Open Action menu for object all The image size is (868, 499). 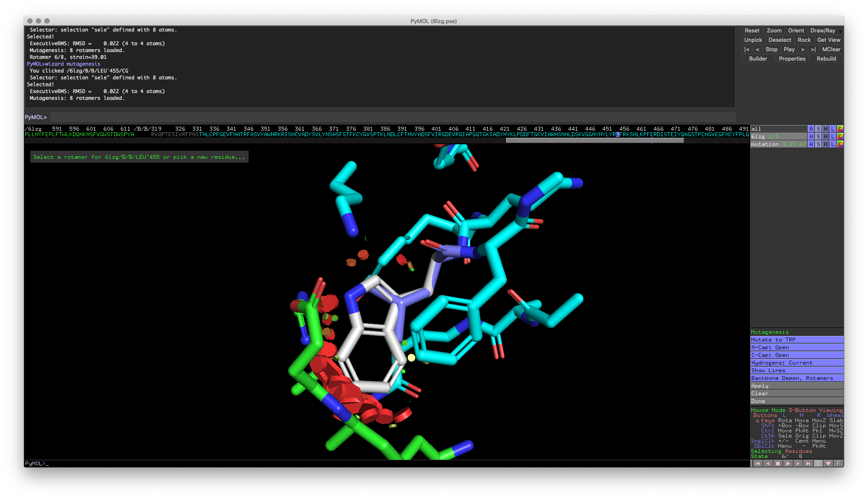coord(811,129)
